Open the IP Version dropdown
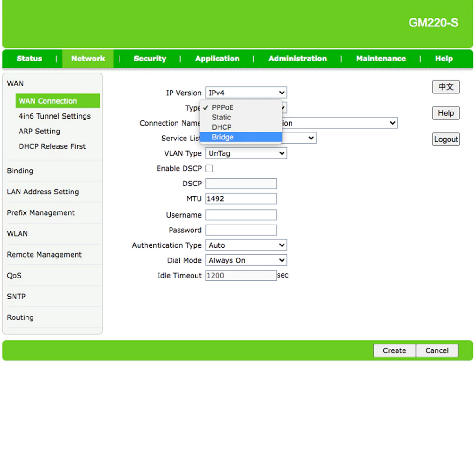This screenshot has width=476, height=476. click(246, 93)
